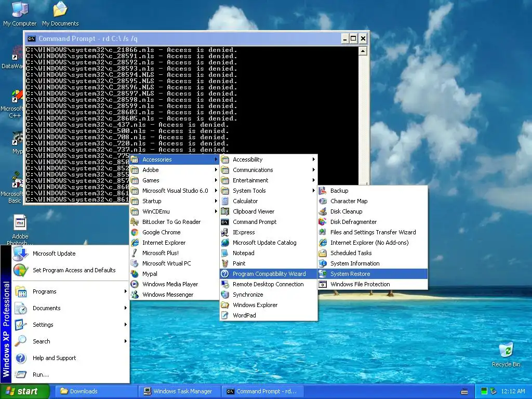Open Internet Explorer in Programs menu
The width and height of the screenshot is (532, 399).
pyautogui.click(x=175, y=243)
